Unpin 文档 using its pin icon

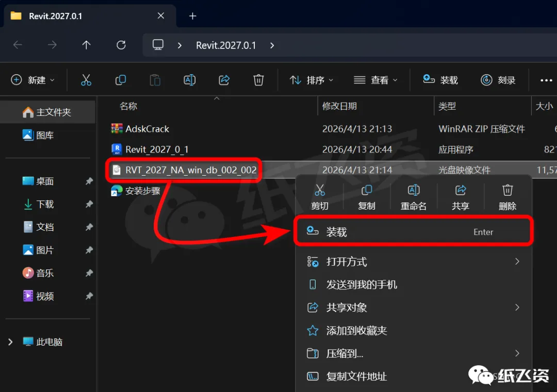tap(89, 227)
